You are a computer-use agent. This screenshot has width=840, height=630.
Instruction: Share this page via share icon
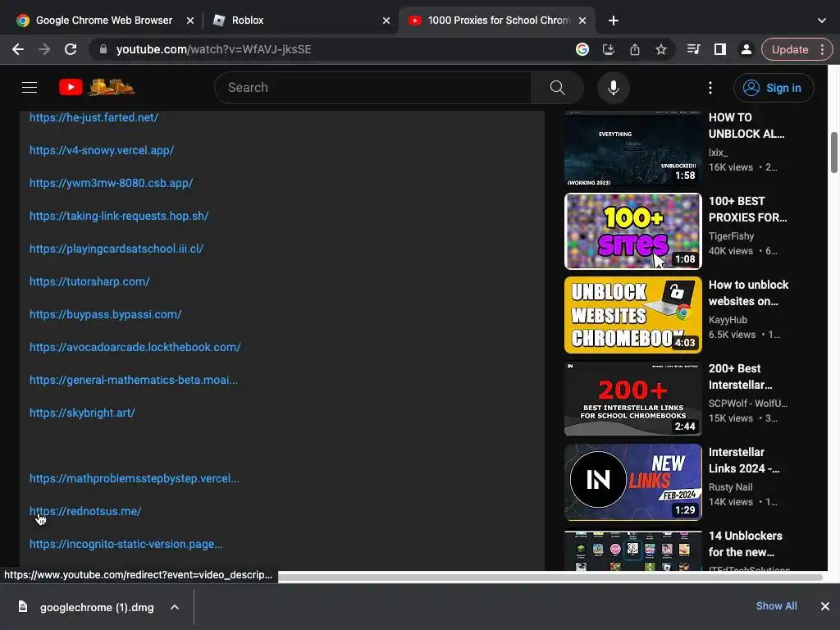635,49
